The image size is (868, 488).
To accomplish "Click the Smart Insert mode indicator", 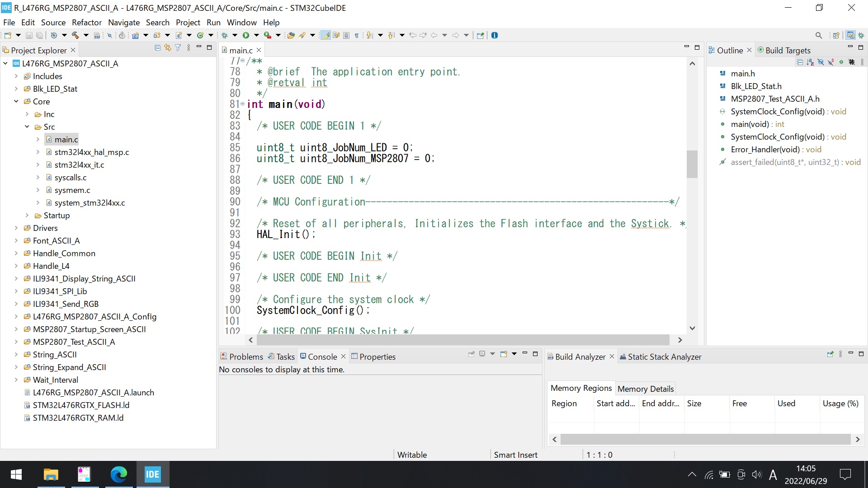I will coord(516,454).
